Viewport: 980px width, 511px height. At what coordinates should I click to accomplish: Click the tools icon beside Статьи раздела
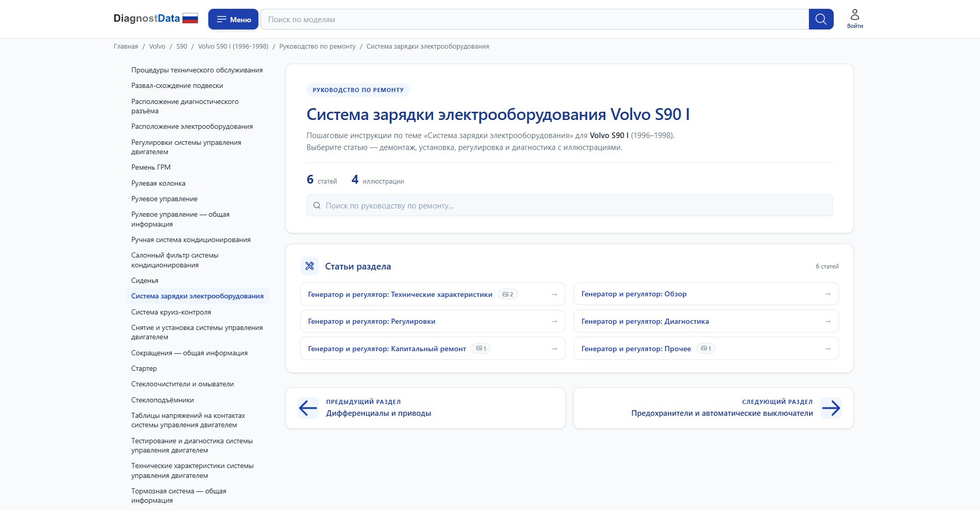(x=310, y=266)
